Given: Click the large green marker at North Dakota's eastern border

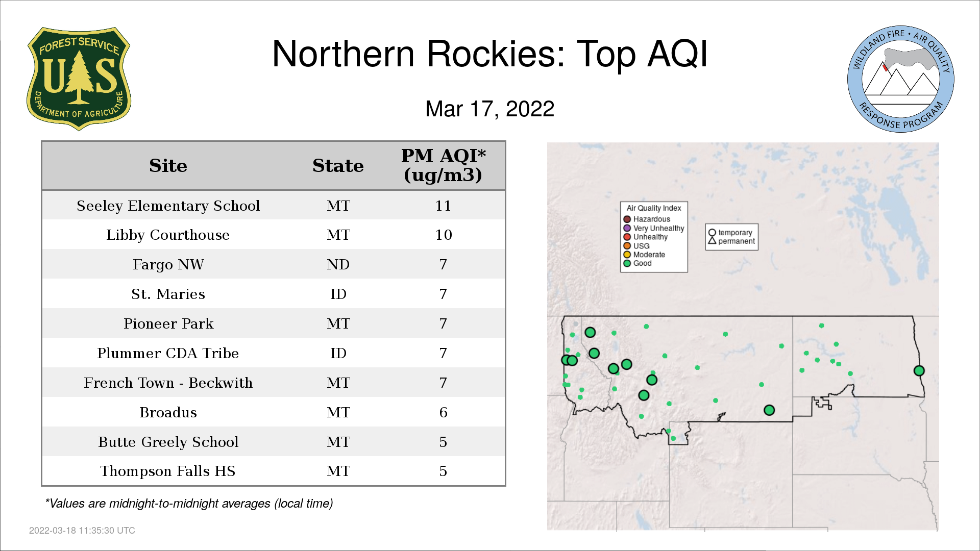Looking at the screenshot, I should (919, 371).
